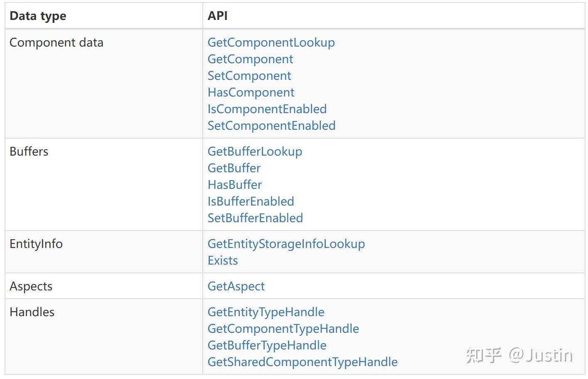Viewport: 588px width, 379px height.
Task: Open the IsBufferEnabled link
Action: (x=251, y=201)
